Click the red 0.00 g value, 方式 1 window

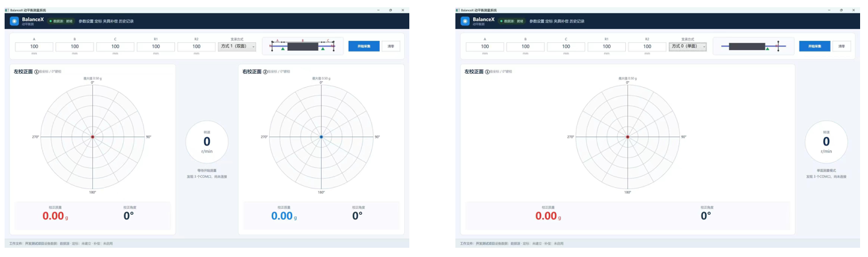coord(55,215)
